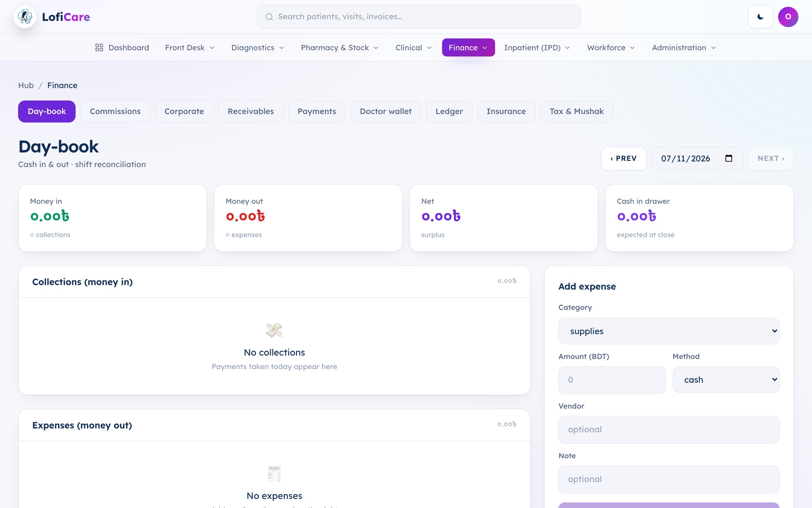Click the Dashboard grid icon
This screenshot has height=508, width=812.
pos(99,48)
